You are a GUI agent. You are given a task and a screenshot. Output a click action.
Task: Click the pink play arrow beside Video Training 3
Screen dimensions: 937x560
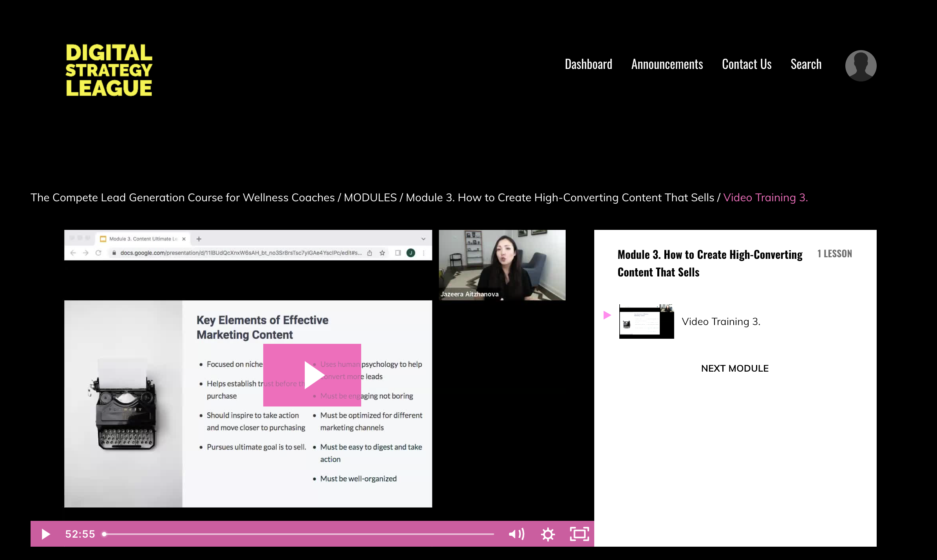tap(607, 315)
